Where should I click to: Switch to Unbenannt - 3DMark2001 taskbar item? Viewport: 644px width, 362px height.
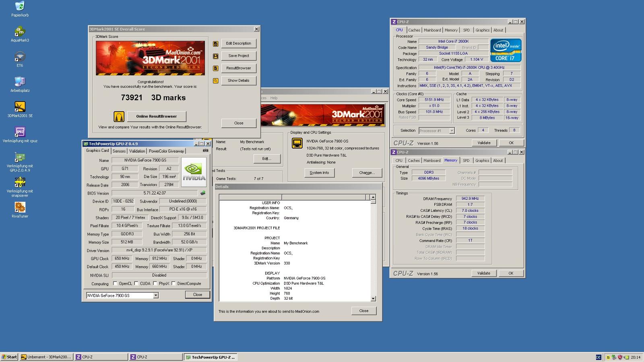click(x=46, y=357)
